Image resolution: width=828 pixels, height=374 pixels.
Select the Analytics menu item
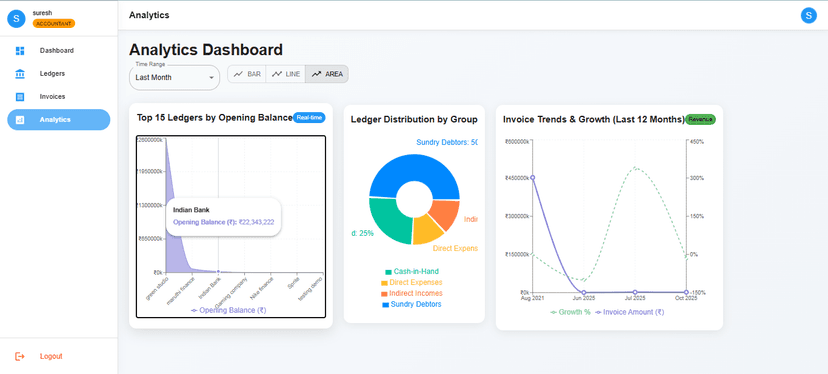click(59, 119)
